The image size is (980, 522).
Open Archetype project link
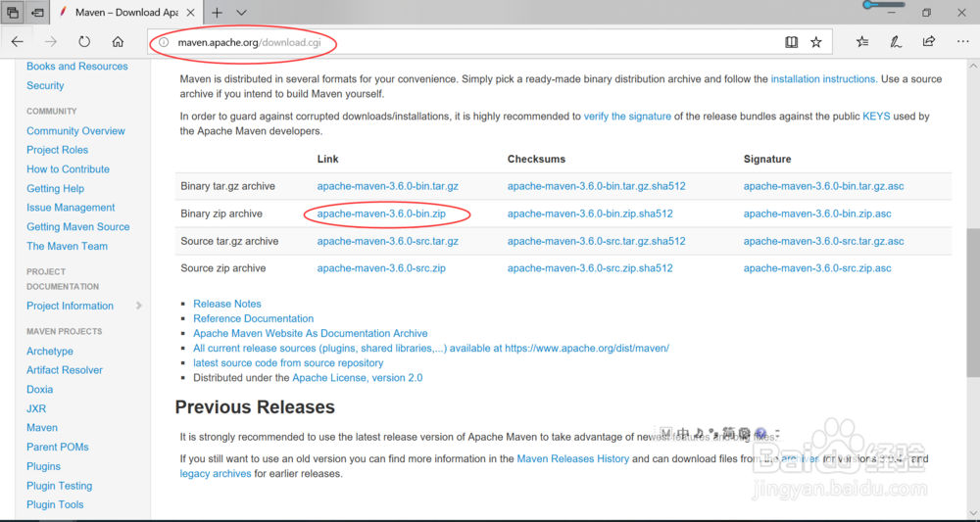(49, 351)
